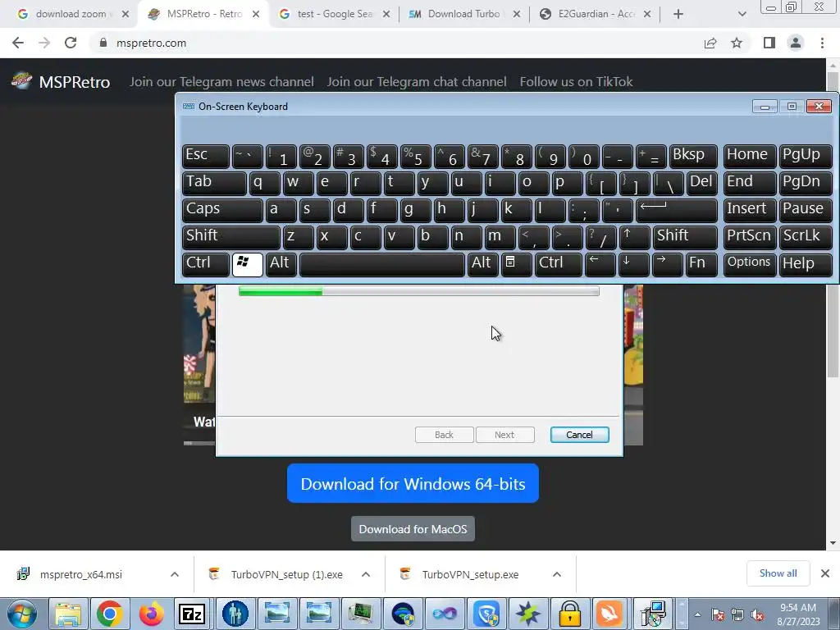Click the share page icon in the address bar

(x=710, y=43)
